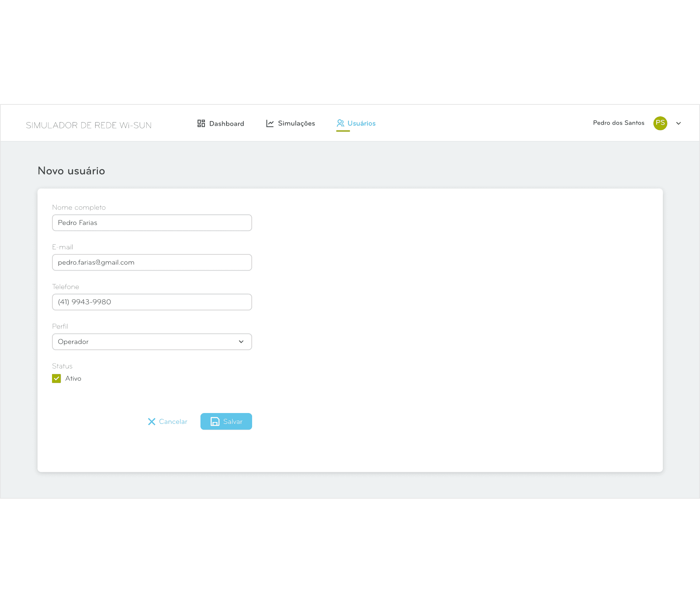Focus the E-mail input field

(152, 262)
